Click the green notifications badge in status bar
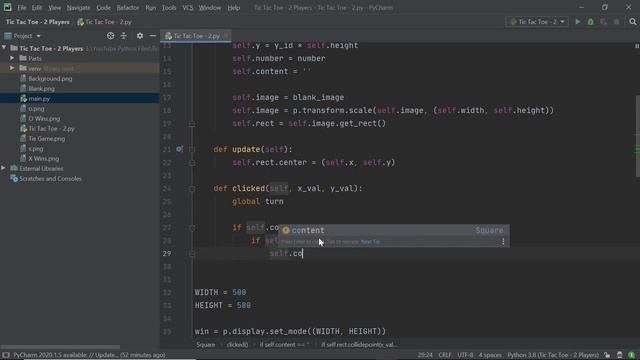 (631, 355)
